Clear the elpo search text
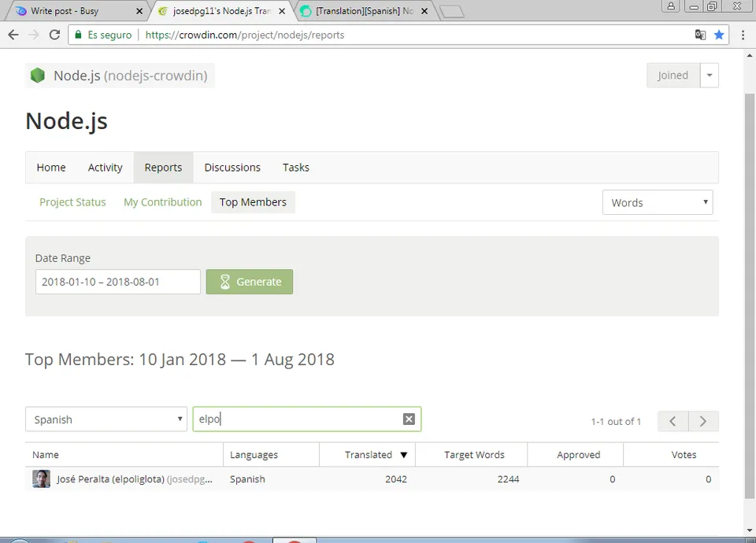756x543 pixels. point(409,419)
